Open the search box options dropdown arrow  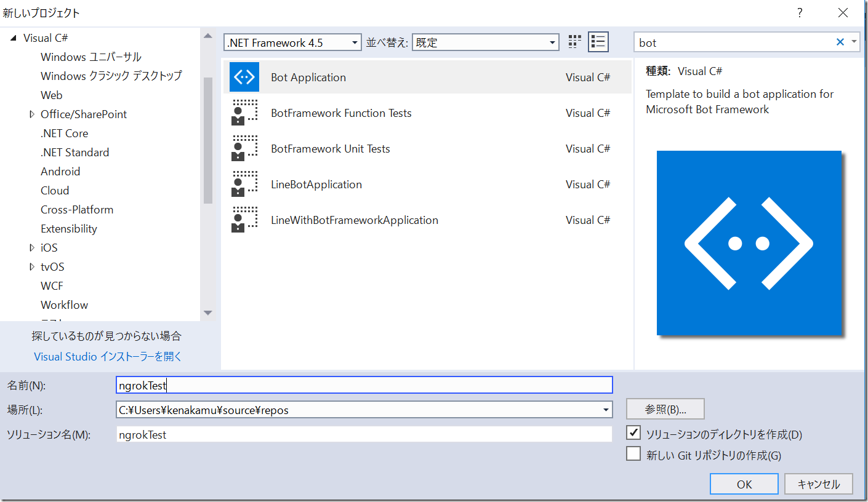pyautogui.click(x=854, y=42)
